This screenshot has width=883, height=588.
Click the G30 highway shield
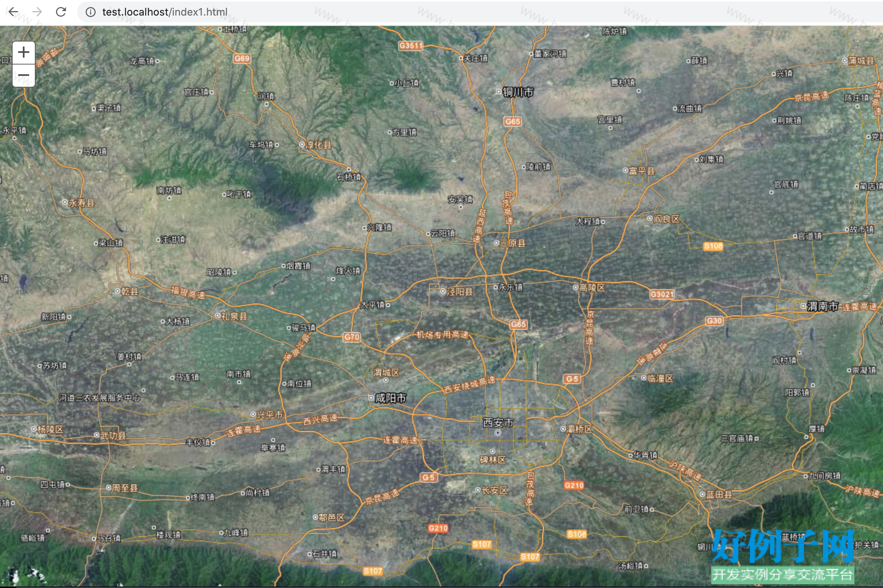click(x=714, y=321)
